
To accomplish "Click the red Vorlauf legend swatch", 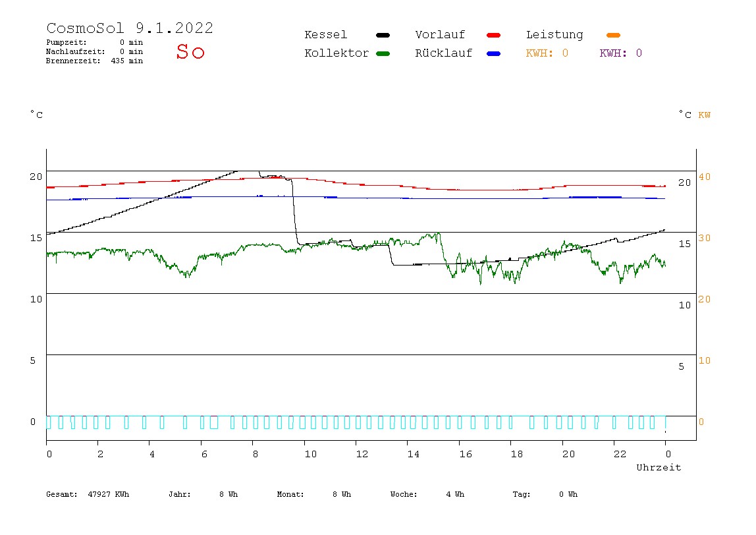I will pyautogui.click(x=494, y=35).
